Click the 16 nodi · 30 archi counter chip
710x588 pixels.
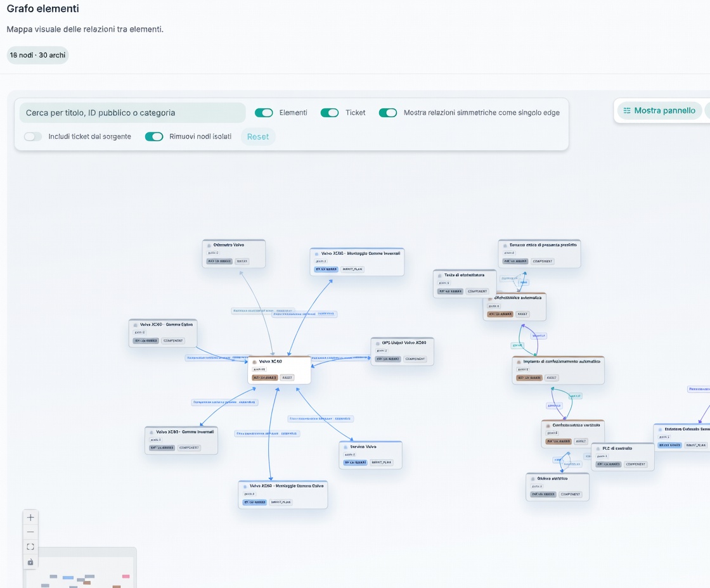click(37, 55)
